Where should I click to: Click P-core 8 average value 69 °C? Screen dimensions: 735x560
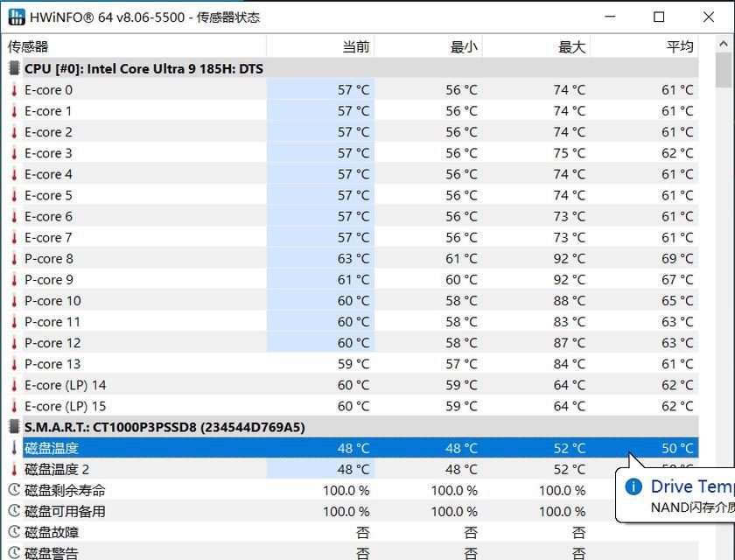[x=677, y=259]
